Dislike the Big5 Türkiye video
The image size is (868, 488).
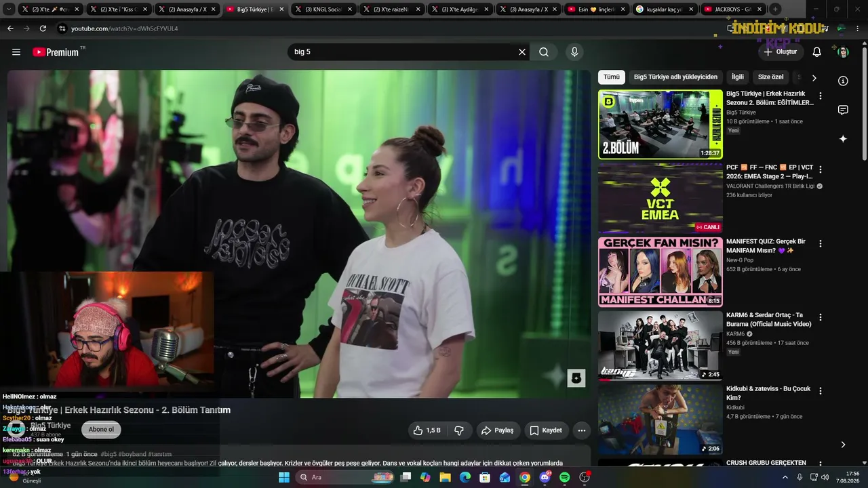[459, 430]
